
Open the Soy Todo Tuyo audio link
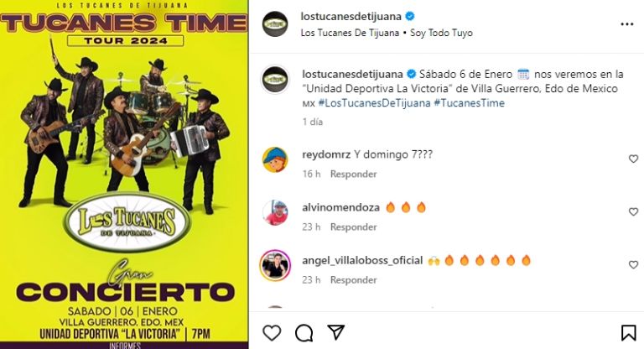point(442,33)
